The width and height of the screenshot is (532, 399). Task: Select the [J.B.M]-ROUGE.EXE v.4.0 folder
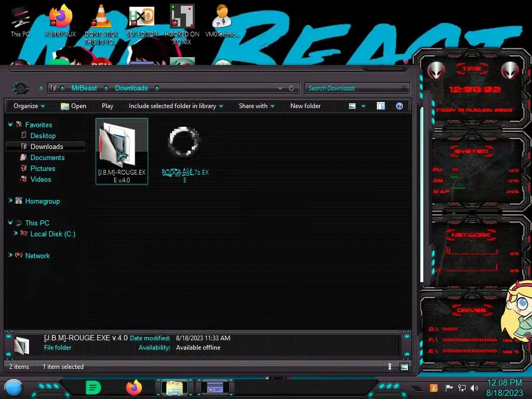click(122, 151)
